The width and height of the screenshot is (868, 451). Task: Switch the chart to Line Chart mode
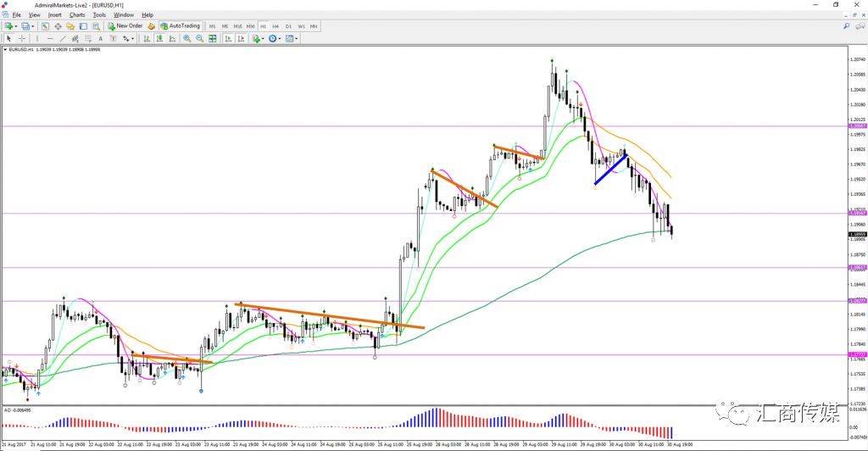click(x=172, y=39)
